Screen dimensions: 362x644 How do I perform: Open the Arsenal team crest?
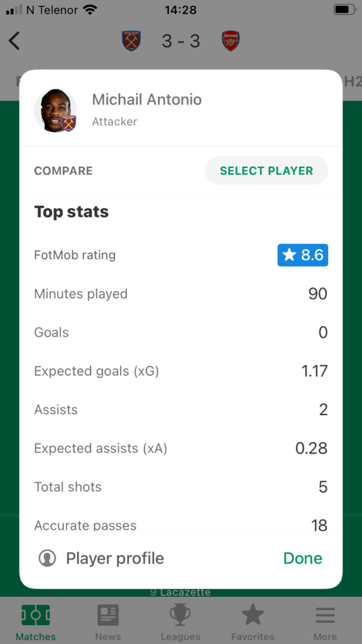231,41
